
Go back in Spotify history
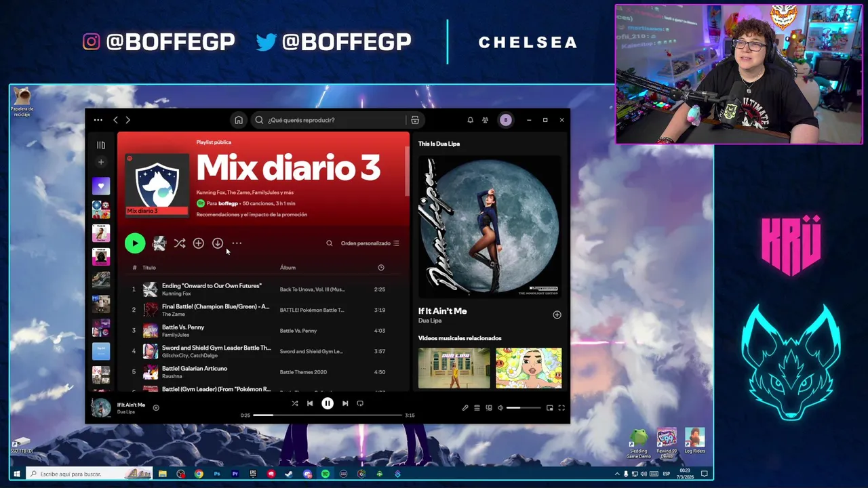(x=115, y=120)
